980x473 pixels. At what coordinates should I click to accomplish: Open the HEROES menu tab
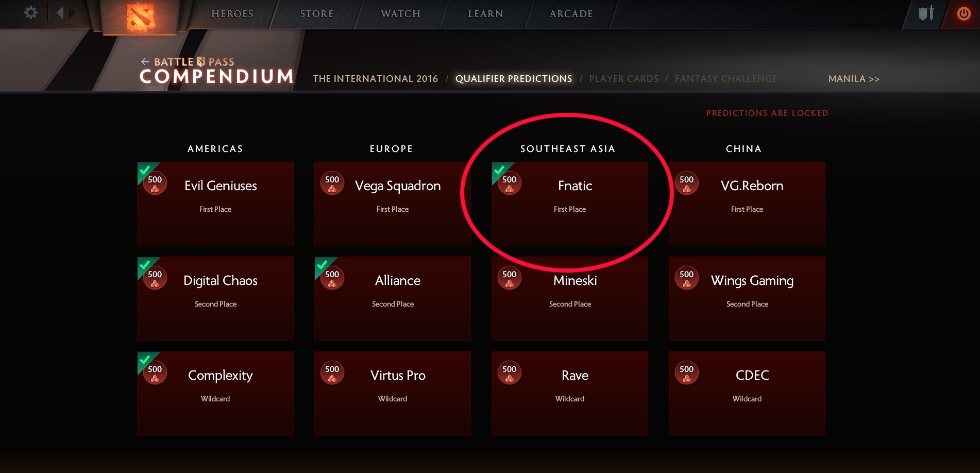pyautogui.click(x=232, y=14)
